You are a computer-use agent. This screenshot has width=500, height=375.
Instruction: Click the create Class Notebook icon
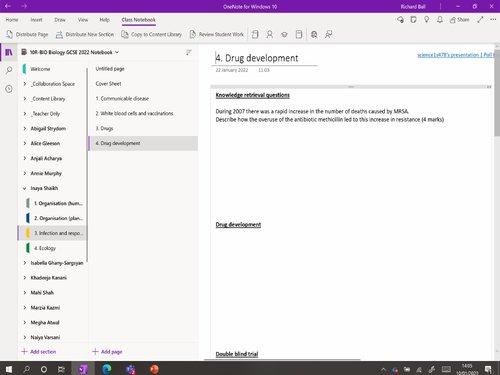click(x=255, y=34)
